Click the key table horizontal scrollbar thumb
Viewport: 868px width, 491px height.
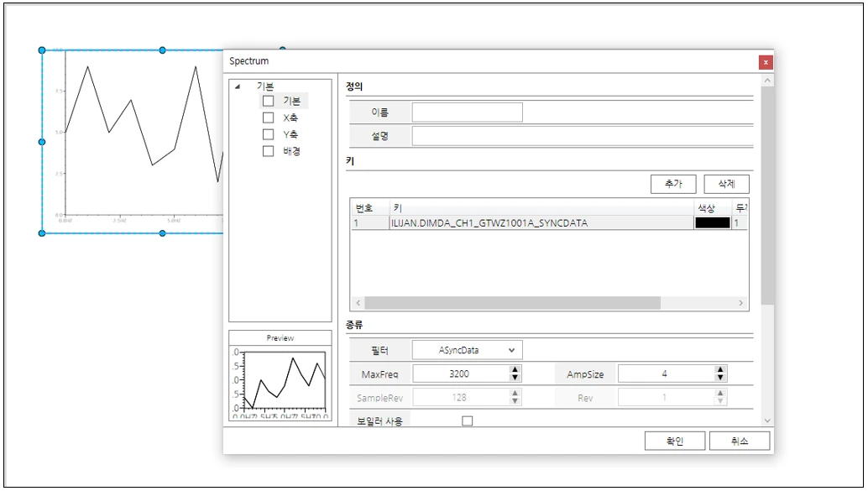tap(513, 303)
